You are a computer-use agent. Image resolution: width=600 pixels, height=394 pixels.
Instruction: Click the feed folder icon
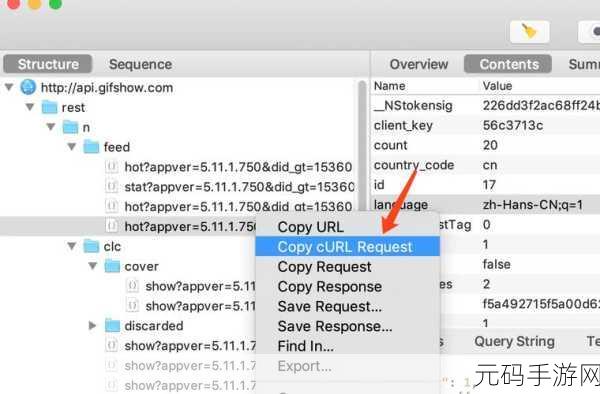pos(91,147)
